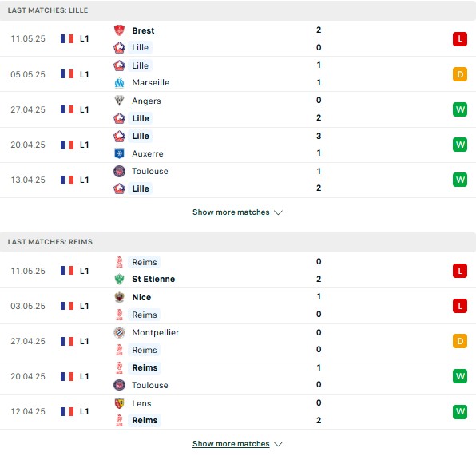Click the France flag on 03.05.25 Nice match
The image size is (476, 456).
coord(67,306)
